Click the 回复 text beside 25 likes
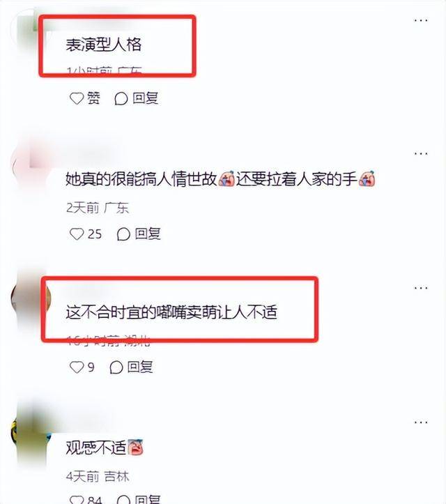 (x=148, y=234)
